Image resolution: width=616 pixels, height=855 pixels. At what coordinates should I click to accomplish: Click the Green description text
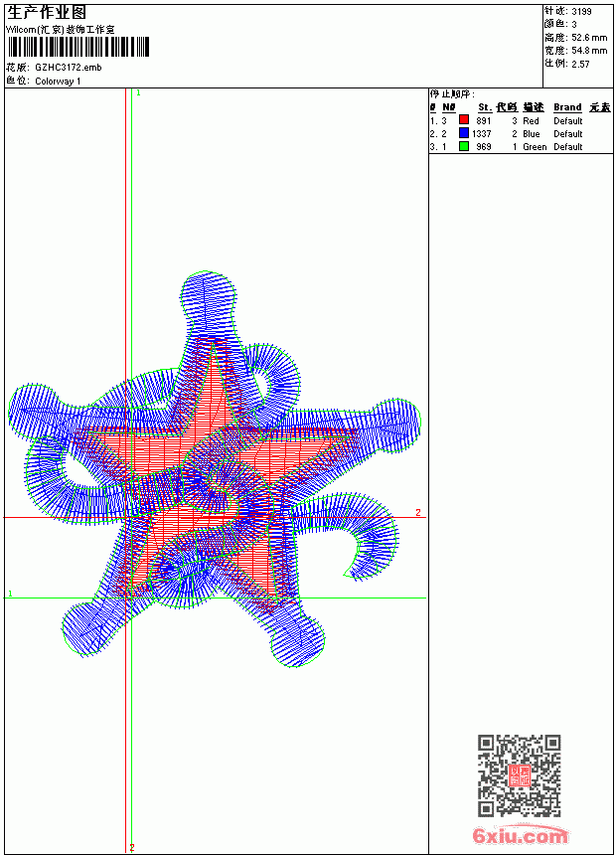pos(535,147)
